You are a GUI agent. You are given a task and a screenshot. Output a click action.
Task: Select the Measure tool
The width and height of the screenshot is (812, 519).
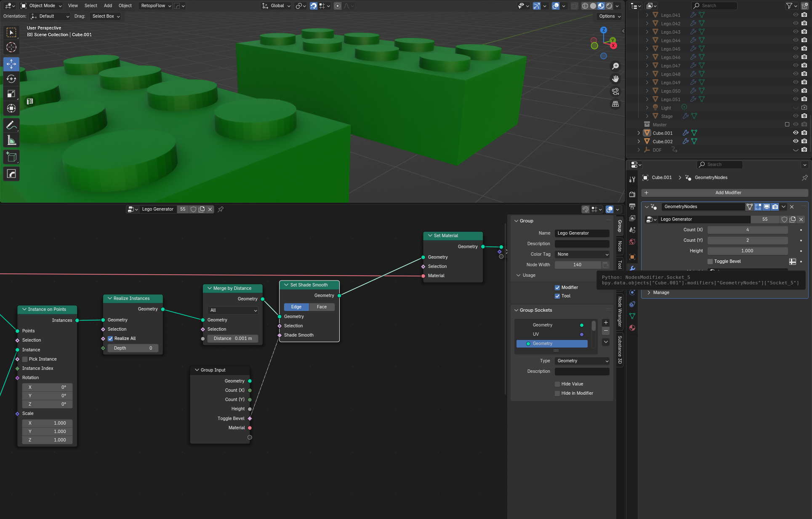pyautogui.click(x=11, y=140)
